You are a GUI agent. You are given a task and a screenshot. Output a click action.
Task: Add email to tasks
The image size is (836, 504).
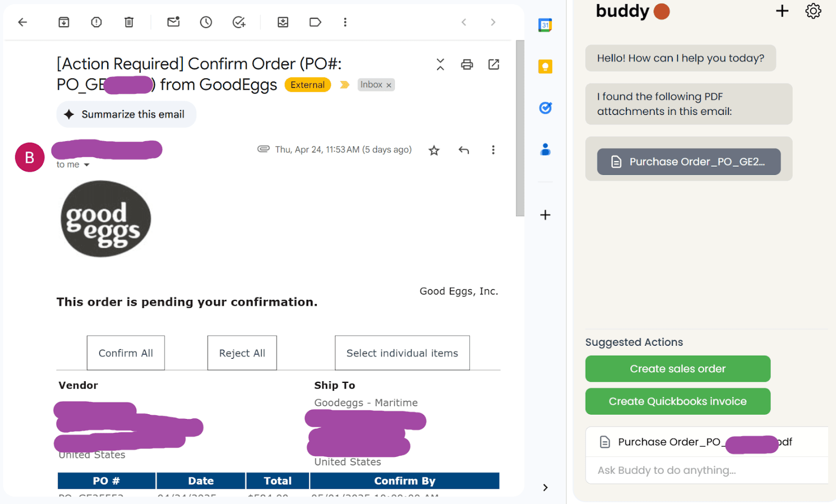coord(239,22)
